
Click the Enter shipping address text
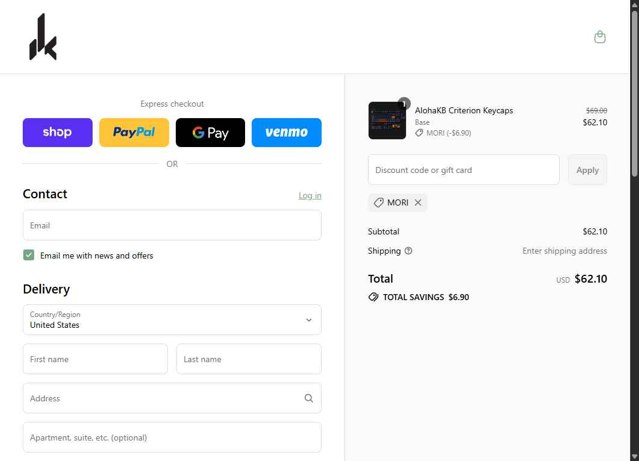coord(564,251)
